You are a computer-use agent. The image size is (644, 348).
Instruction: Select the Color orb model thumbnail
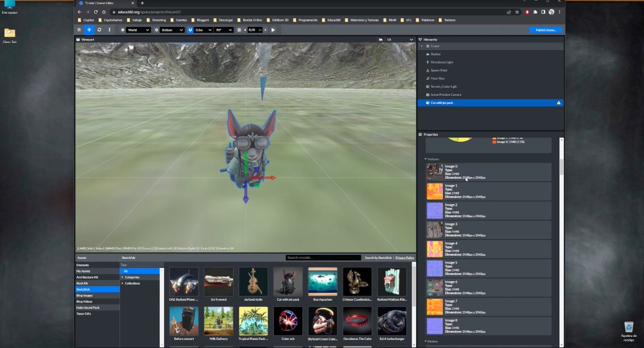pos(288,321)
